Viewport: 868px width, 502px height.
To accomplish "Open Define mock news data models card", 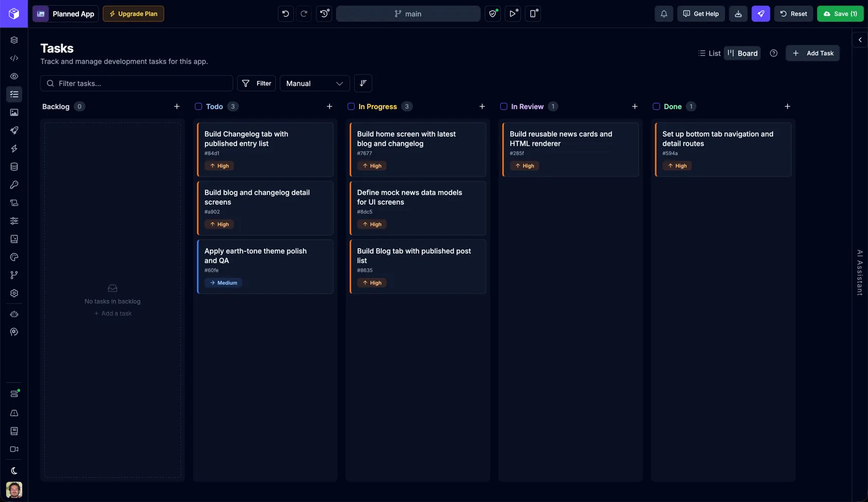I will click(418, 208).
